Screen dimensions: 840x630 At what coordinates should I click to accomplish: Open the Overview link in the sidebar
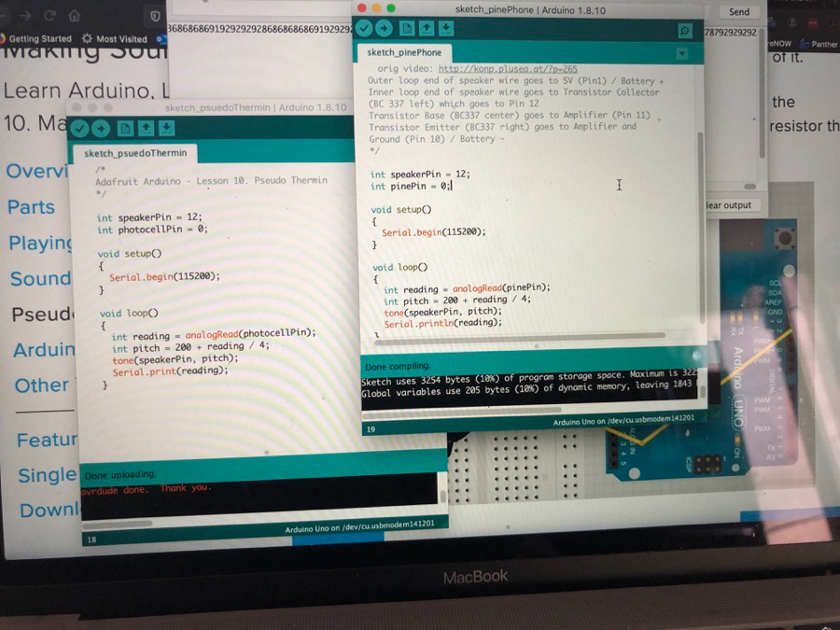pos(37,171)
